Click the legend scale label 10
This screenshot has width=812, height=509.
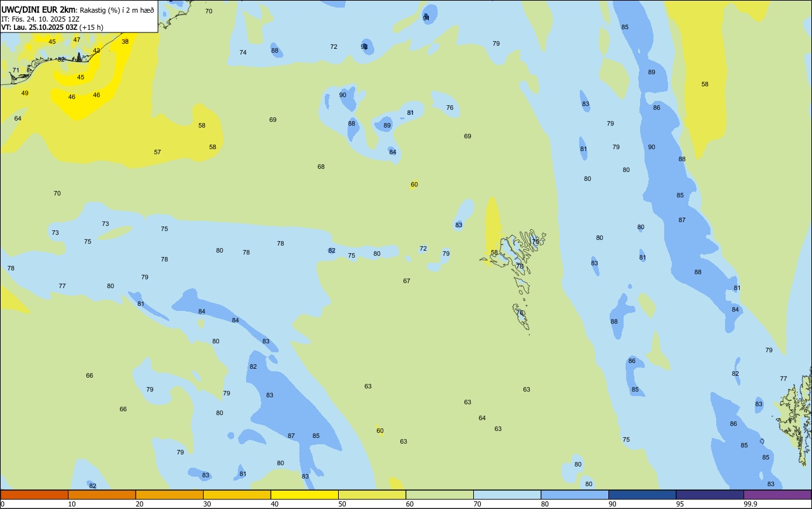[x=72, y=504]
